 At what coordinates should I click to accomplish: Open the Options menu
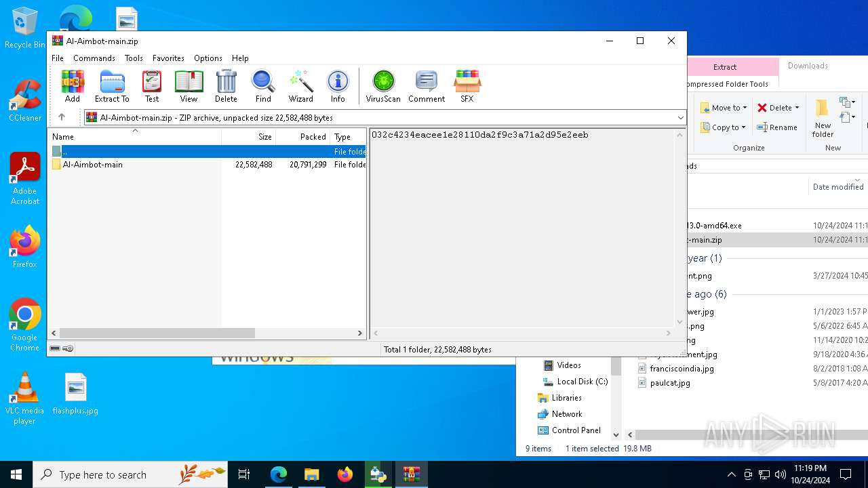[x=208, y=58]
